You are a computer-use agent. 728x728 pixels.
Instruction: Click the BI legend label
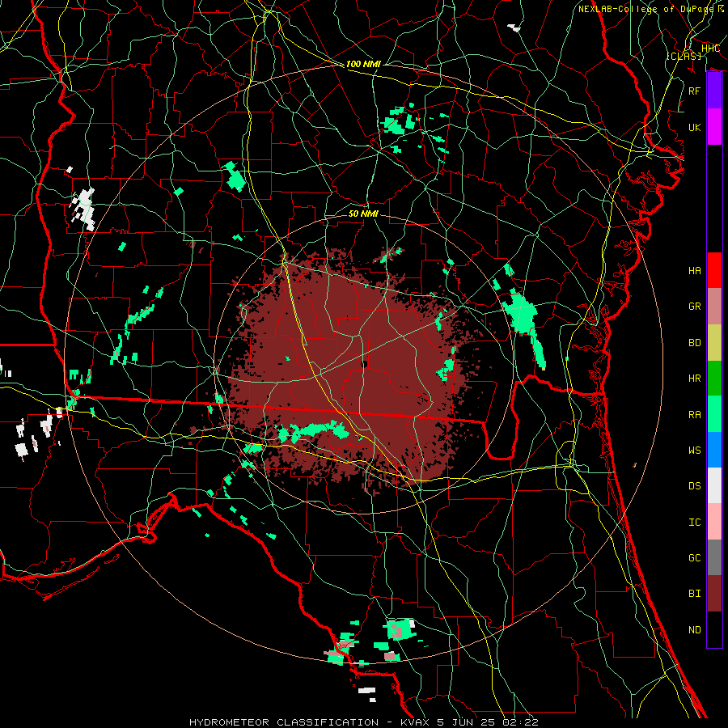click(694, 594)
